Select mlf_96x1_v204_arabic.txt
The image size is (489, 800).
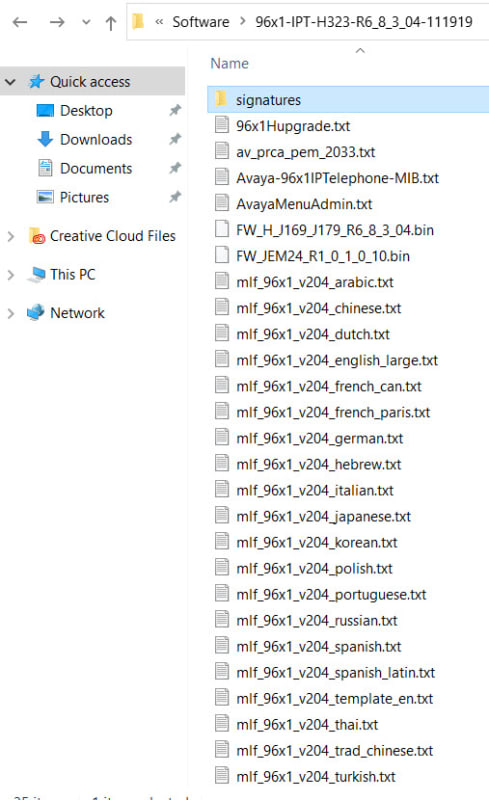[x=315, y=282]
